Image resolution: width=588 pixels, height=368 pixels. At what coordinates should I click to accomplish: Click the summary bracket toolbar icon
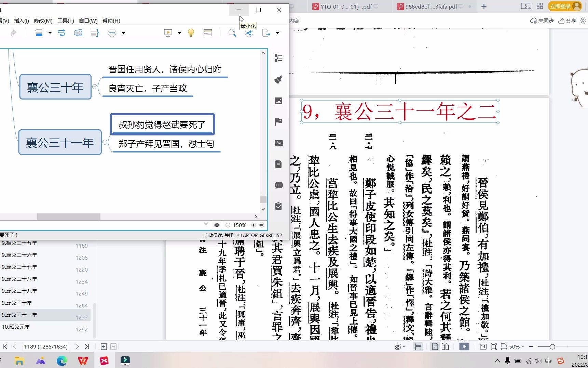click(95, 33)
